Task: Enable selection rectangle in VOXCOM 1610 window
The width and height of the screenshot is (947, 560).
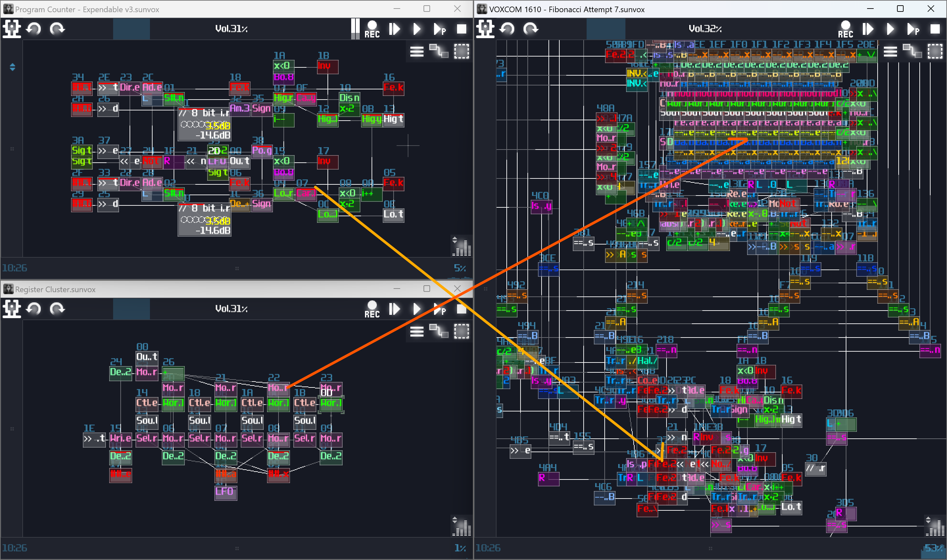Action: 935,51
